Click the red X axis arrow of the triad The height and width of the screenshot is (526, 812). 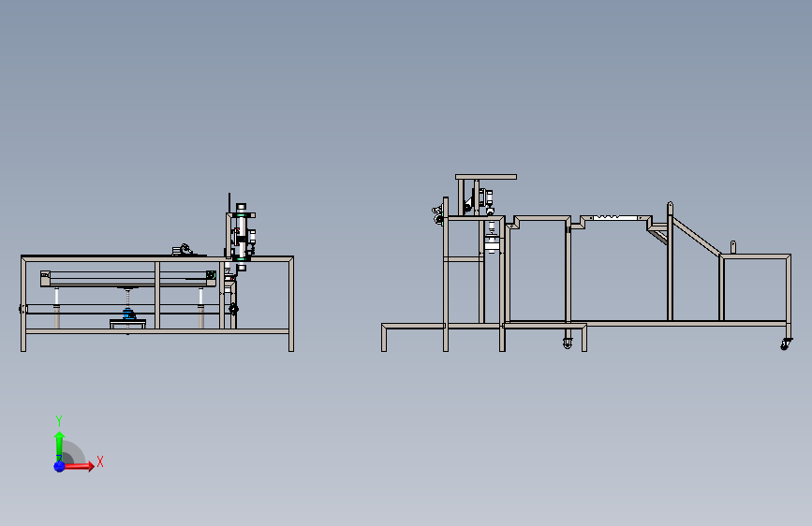(79, 466)
